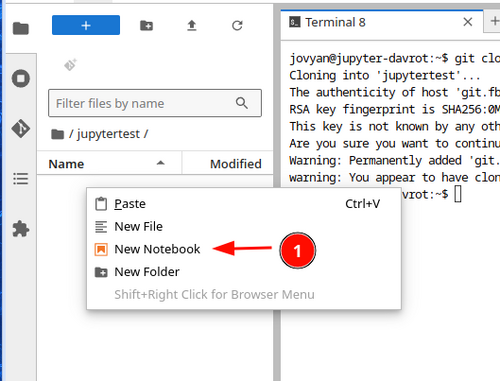The image size is (500, 381).
Task: Click the Git clone icon below toolbar
Action: click(x=70, y=65)
